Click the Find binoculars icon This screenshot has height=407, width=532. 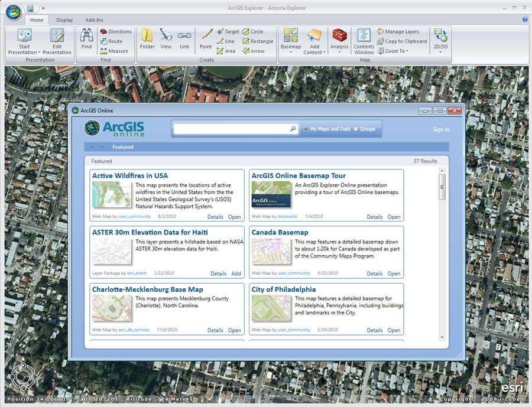click(86, 35)
